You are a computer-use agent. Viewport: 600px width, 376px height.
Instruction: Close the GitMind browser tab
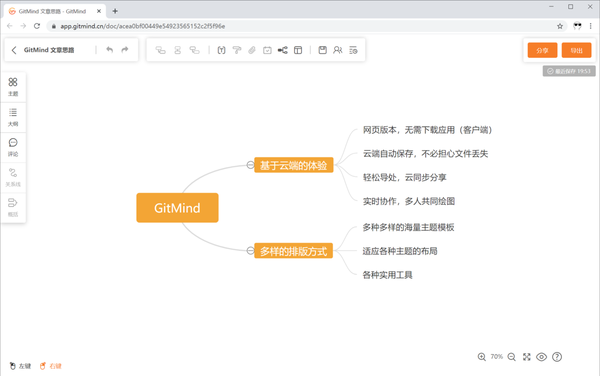tap(99, 11)
